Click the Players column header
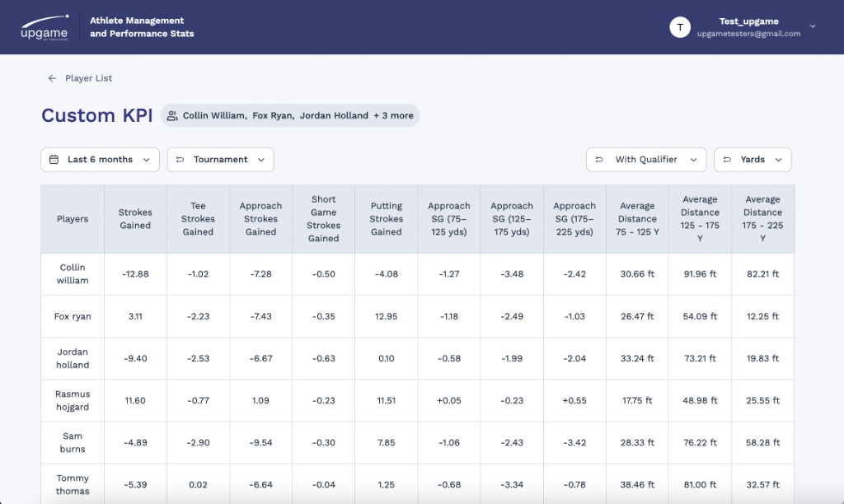844x504 pixels. [x=73, y=219]
